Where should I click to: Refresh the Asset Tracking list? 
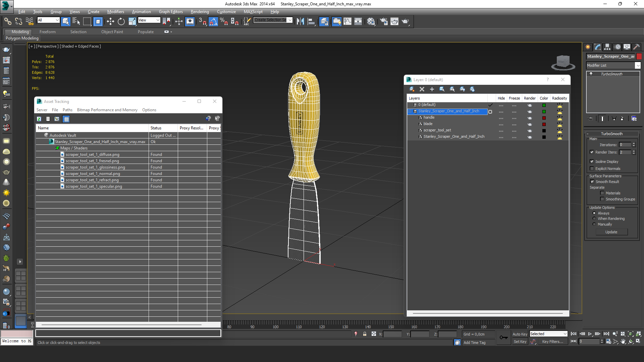(39, 119)
